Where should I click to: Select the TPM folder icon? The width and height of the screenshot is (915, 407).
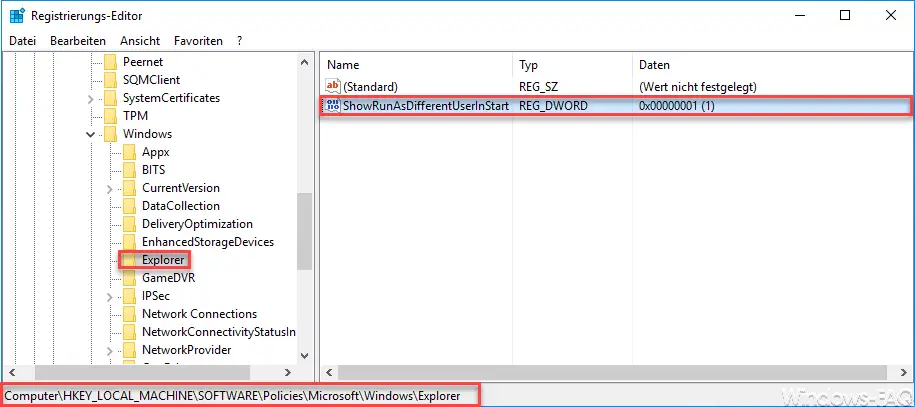(x=110, y=116)
